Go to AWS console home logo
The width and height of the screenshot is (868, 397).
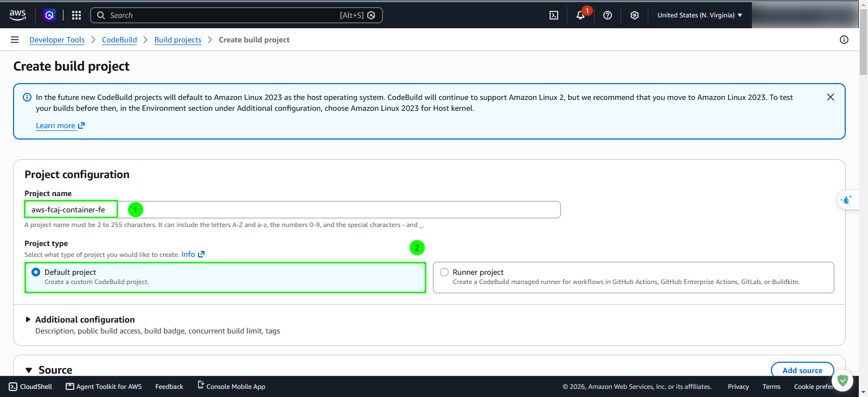coord(18,15)
